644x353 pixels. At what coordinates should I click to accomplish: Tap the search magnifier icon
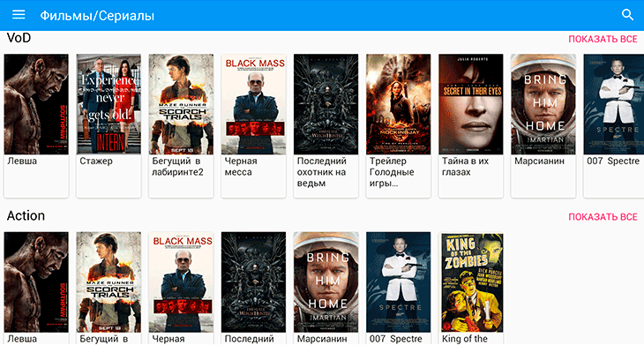point(627,15)
